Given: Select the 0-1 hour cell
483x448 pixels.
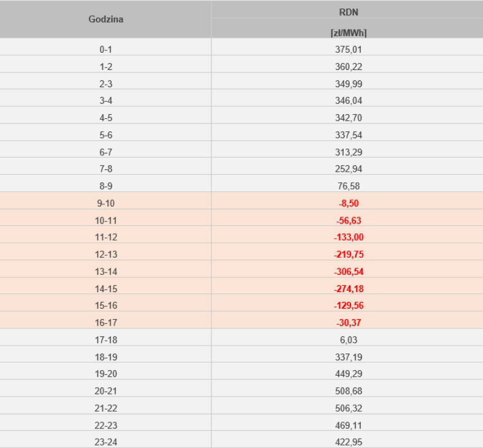Looking at the screenshot, I should click(x=106, y=49).
